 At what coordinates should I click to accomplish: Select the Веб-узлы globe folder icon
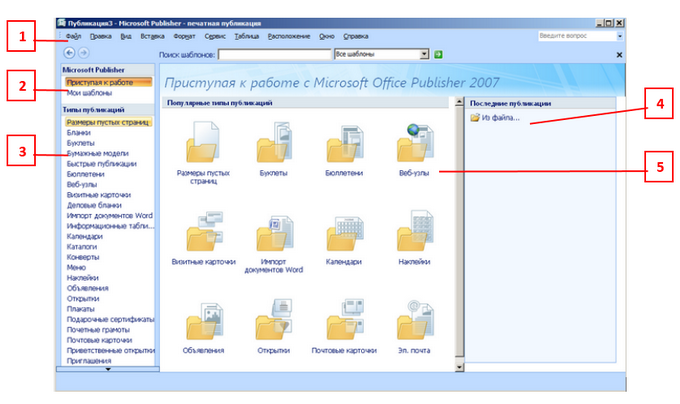[x=413, y=146]
